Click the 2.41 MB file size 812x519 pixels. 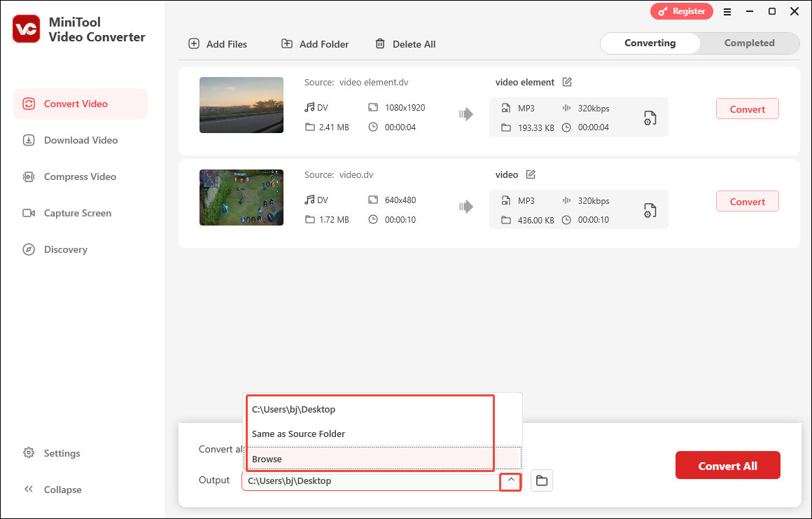click(334, 127)
